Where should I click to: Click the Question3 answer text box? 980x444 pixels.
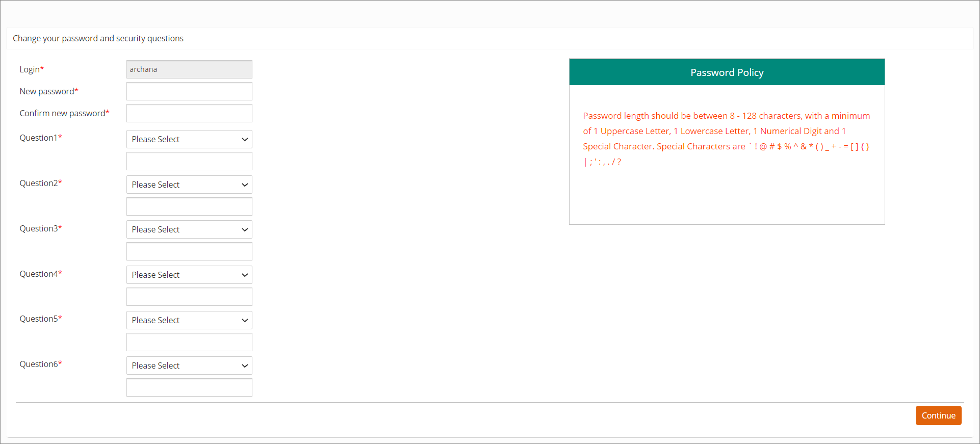click(189, 251)
